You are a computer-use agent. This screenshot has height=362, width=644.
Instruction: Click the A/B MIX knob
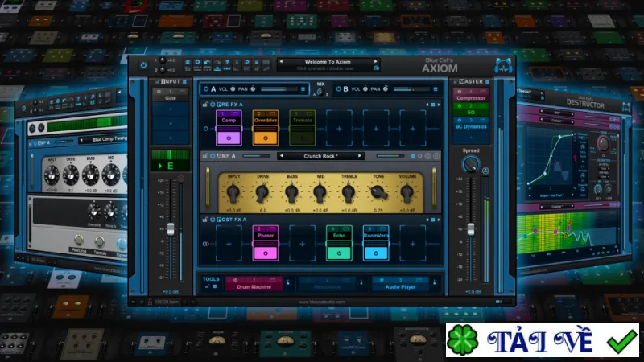(x=320, y=92)
